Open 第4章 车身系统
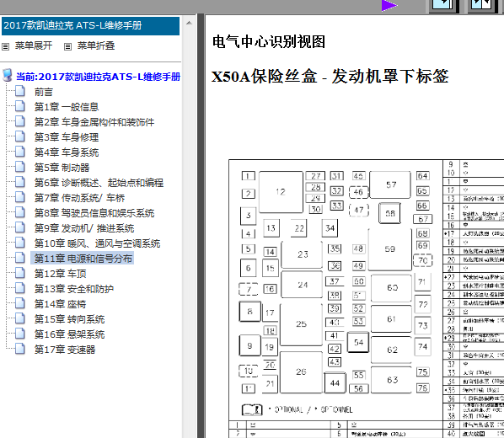The image size is (504, 438). pos(67,152)
